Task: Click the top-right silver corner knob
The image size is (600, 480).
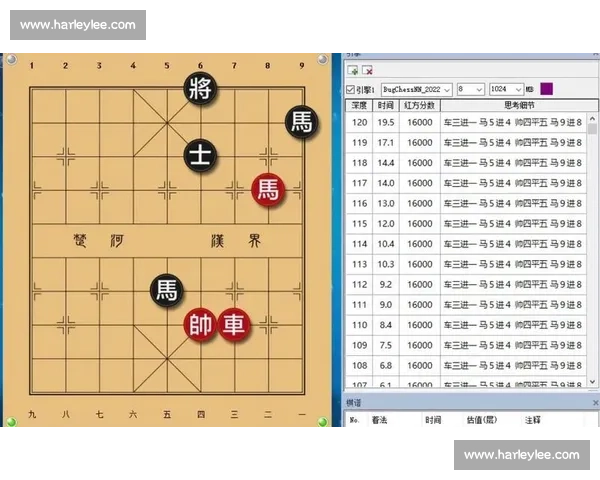Action: [323, 59]
